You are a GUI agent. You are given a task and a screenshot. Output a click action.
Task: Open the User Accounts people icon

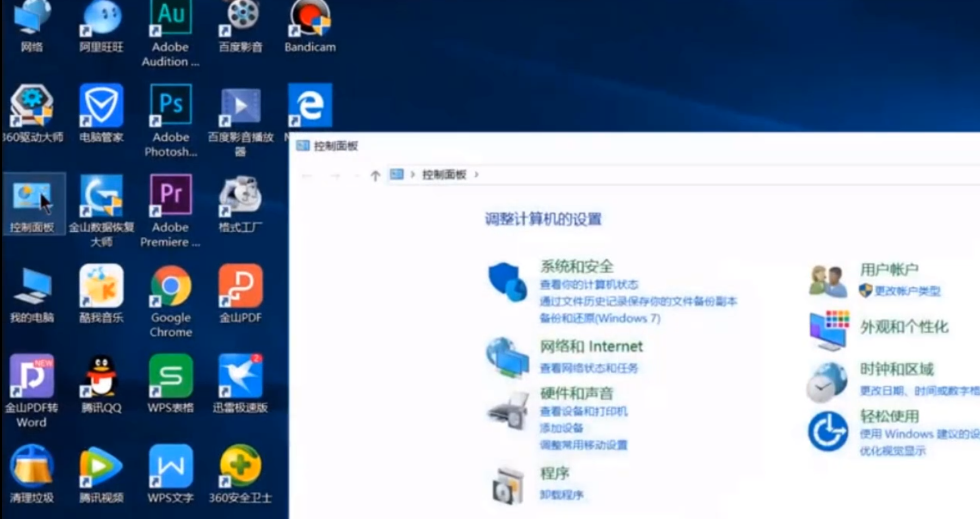(828, 281)
